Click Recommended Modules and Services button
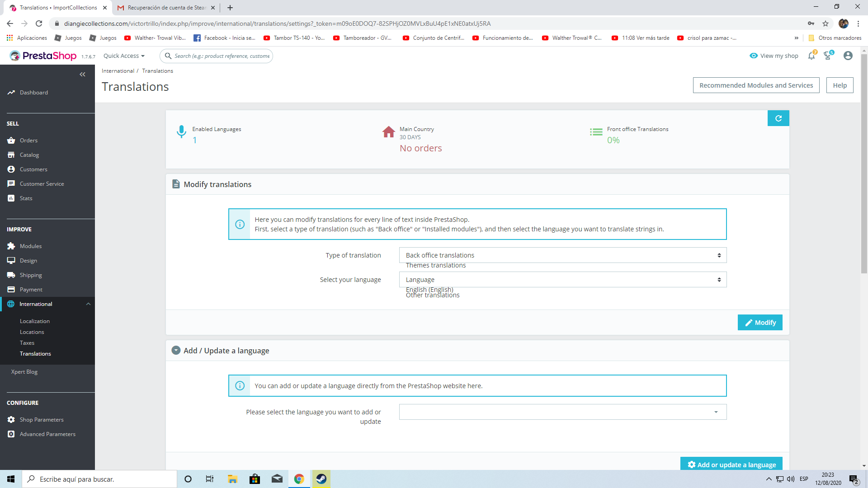This screenshot has height=488, width=868. tap(756, 85)
